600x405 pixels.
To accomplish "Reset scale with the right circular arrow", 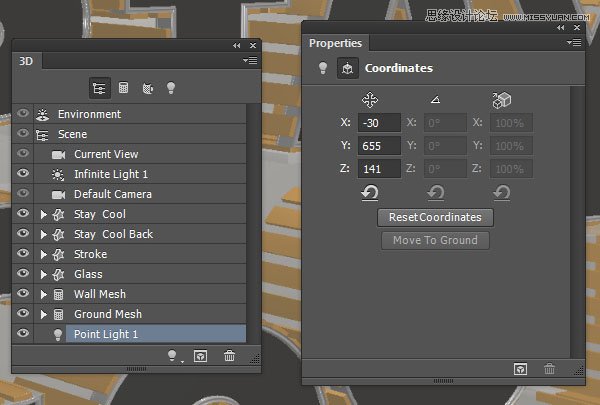I will pos(501,193).
